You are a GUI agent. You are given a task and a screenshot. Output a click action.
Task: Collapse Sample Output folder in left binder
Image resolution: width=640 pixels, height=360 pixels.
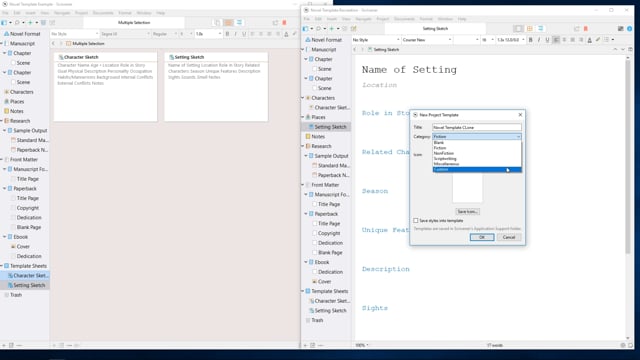pos(4,131)
